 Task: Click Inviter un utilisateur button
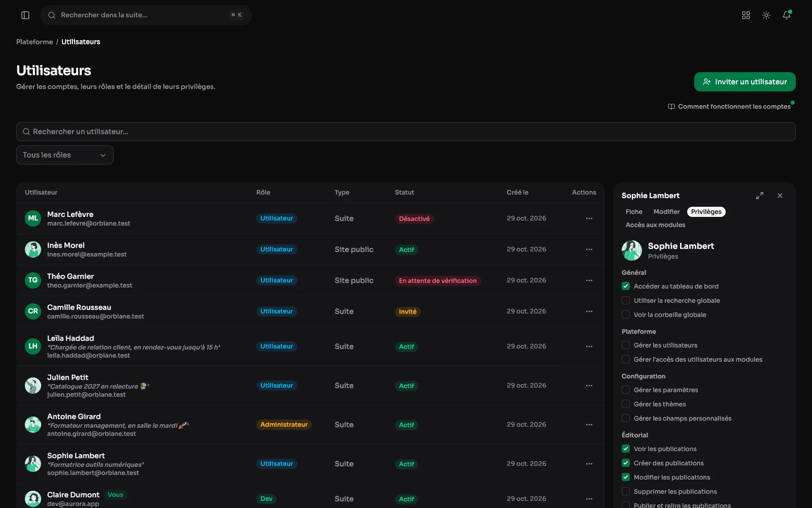tap(745, 82)
